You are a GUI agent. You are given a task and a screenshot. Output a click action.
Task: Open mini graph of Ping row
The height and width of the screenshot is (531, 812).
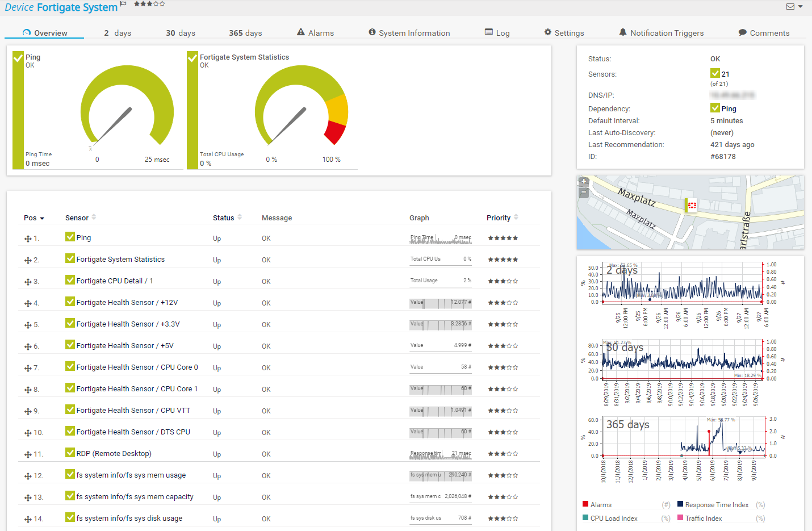tap(441, 239)
